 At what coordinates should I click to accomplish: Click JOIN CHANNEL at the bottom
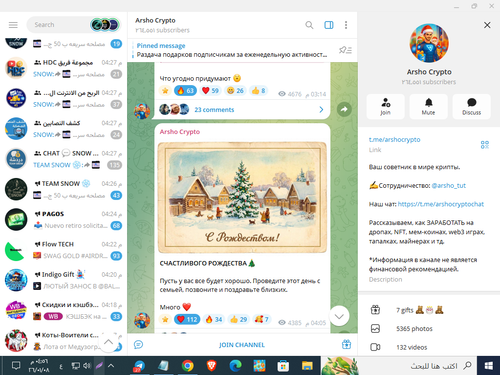pyautogui.click(x=242, y=345)
